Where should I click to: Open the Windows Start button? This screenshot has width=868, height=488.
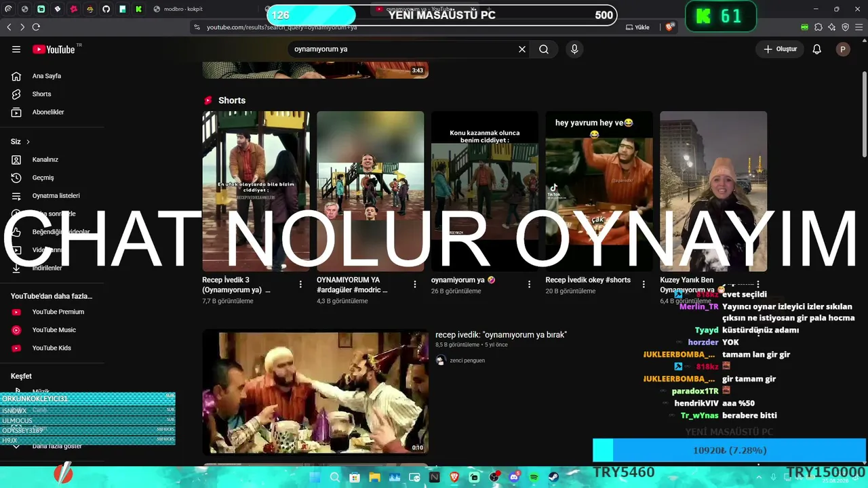(314, 477)
